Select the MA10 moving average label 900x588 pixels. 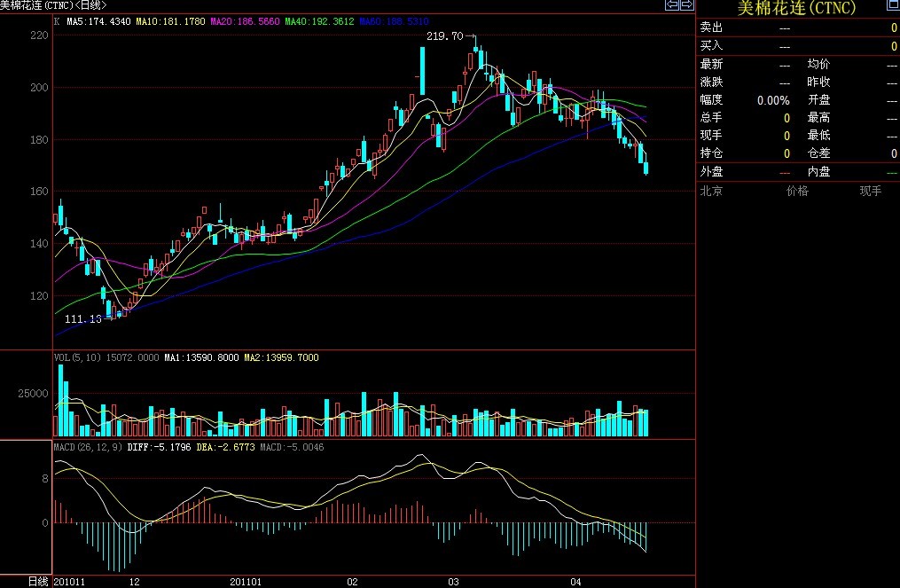click(169, 20)
